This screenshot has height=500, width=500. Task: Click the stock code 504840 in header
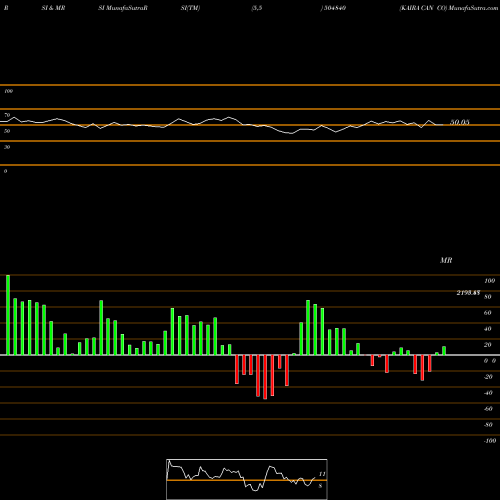(x=335, y=8)
